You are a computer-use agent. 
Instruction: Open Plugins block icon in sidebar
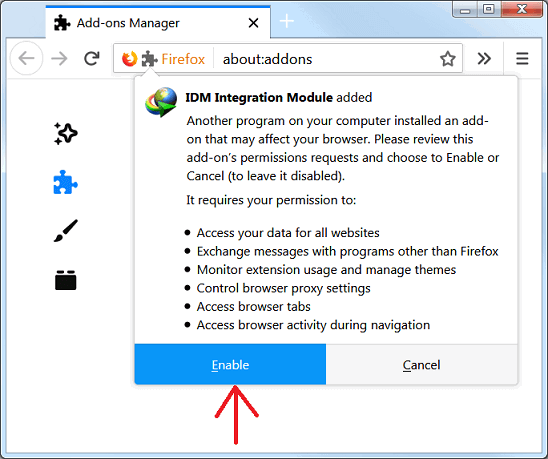(x=66, y=280)
